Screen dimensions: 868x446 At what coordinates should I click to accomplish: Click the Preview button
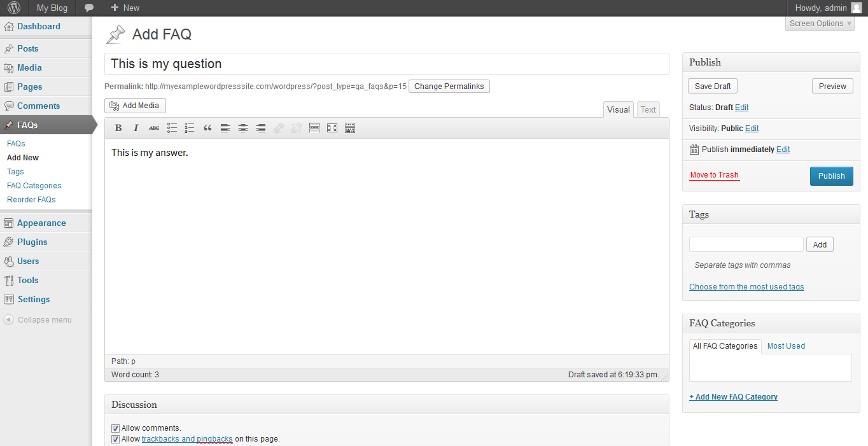point(832,87)
